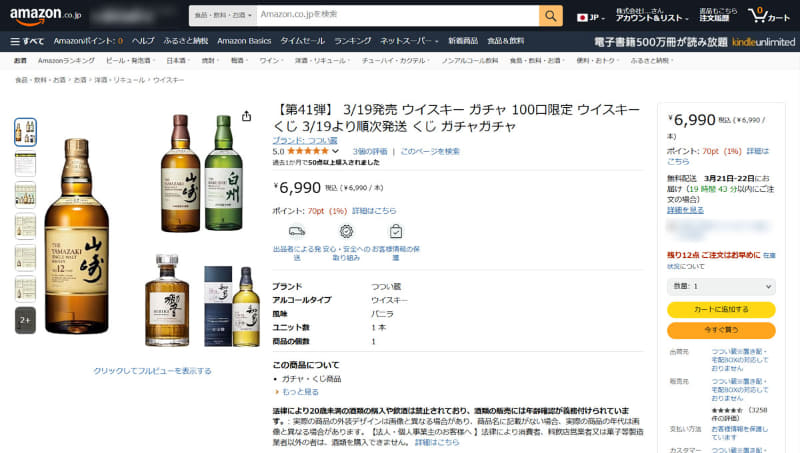Open 食品&飲料 in navigation bar
This screenshot has height=453, width=800.
point(506,41)
